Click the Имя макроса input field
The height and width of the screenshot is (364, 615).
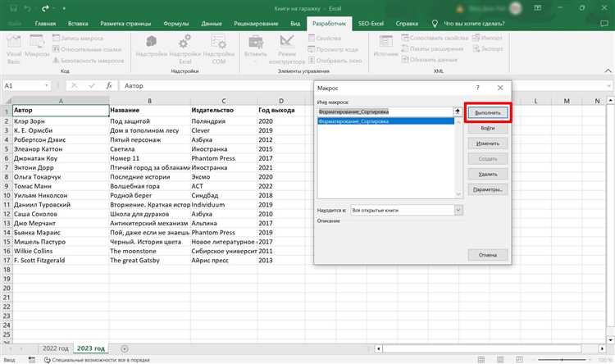click(385, 111)
